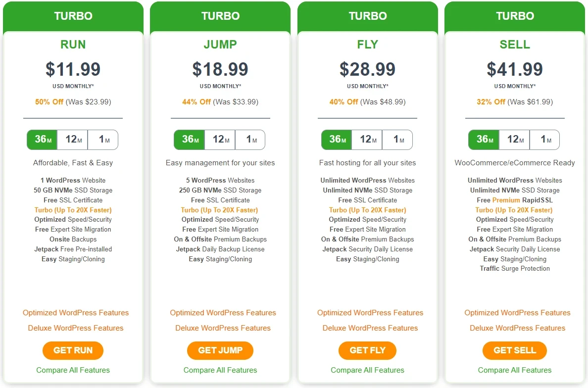Select 1-month billing for Run plan
Image resolution: width=588 pixels, height=388 pixels.
[x=103, y=140]
